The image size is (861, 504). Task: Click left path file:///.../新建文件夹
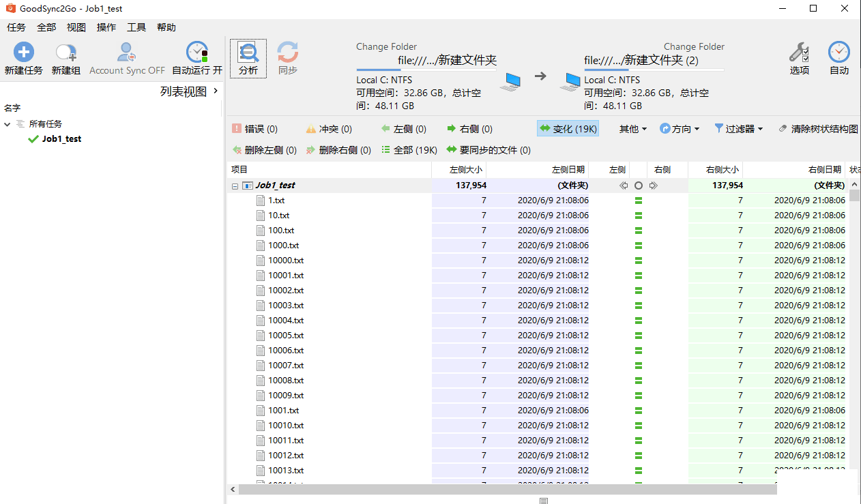[448, 60]
